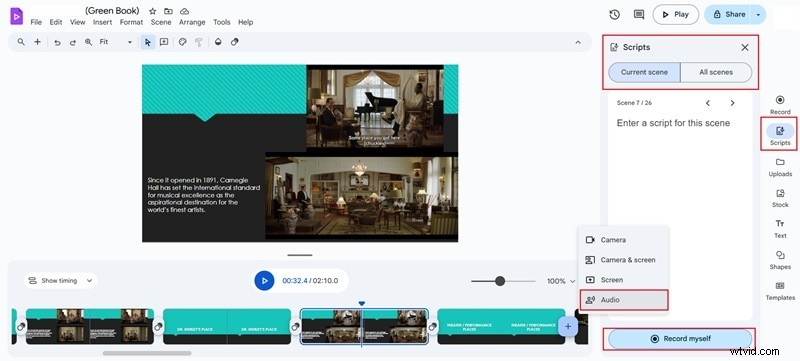Add a comment using toolbar icon

pyautogui.click(x=164, y=42)
